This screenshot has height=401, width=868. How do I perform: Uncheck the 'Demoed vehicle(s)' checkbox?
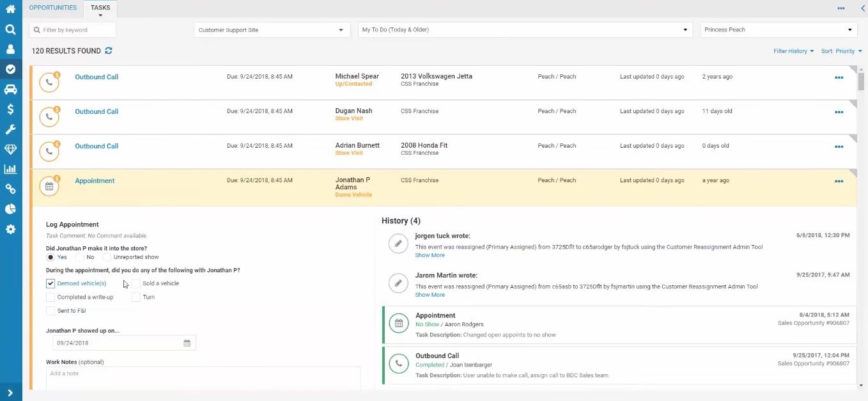(50, 283)
